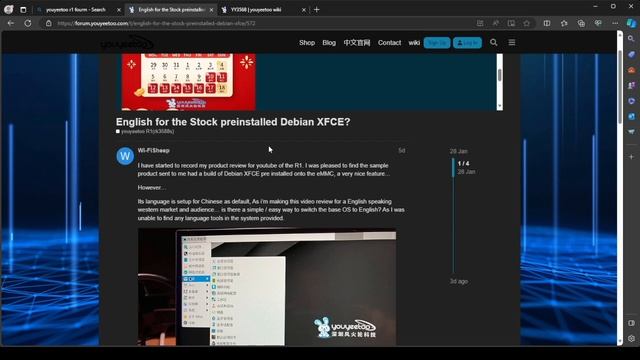This screenshot has width=640, height=360.
Task: Open the tab actions menu icon
Action: coord(23,9)
